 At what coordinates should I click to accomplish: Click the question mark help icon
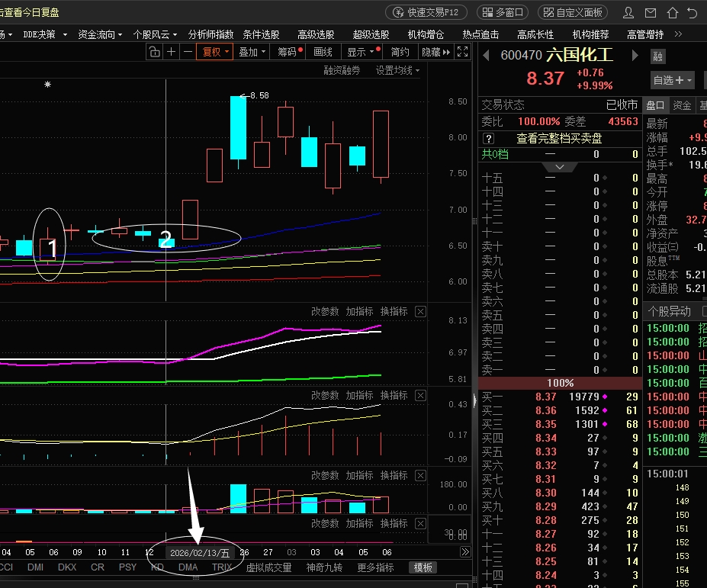(x=489, y=139)
